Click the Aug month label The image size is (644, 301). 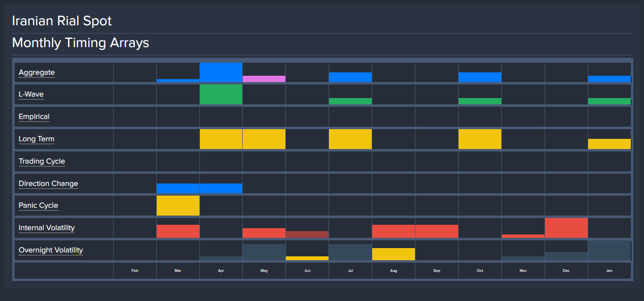394,270
